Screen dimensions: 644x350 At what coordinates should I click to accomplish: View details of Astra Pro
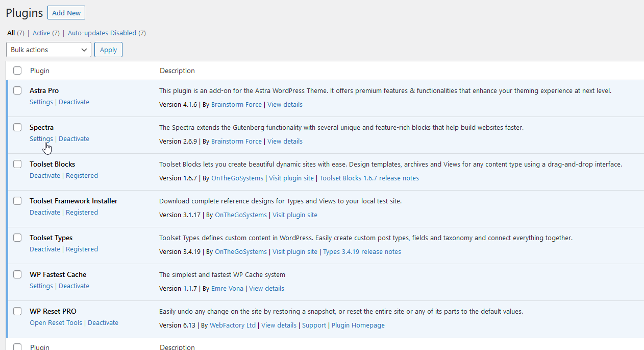[285, 104]
